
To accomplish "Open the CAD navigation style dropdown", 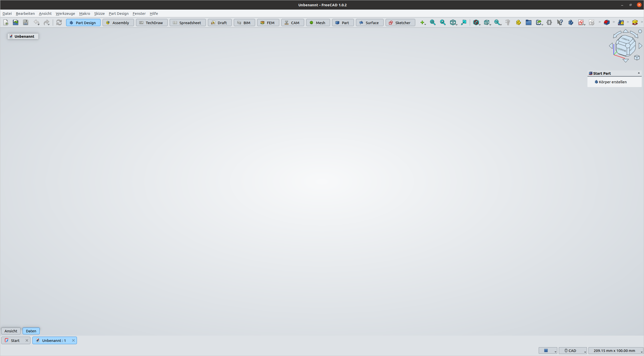I will tap(572, 350).
